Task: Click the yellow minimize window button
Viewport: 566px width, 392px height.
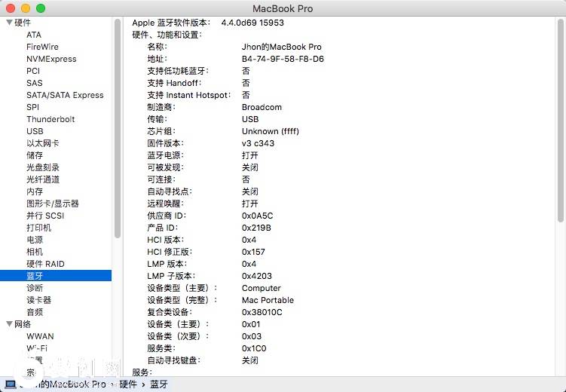Action: click(26, 8)
